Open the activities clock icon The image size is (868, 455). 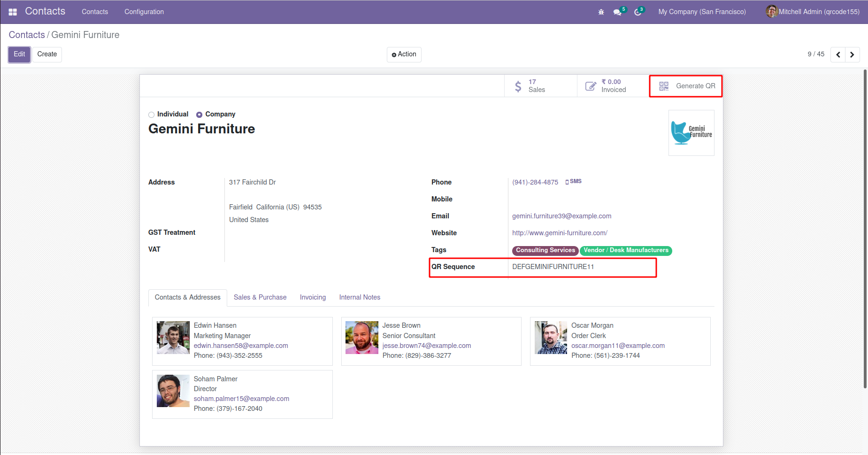(638, 12)
